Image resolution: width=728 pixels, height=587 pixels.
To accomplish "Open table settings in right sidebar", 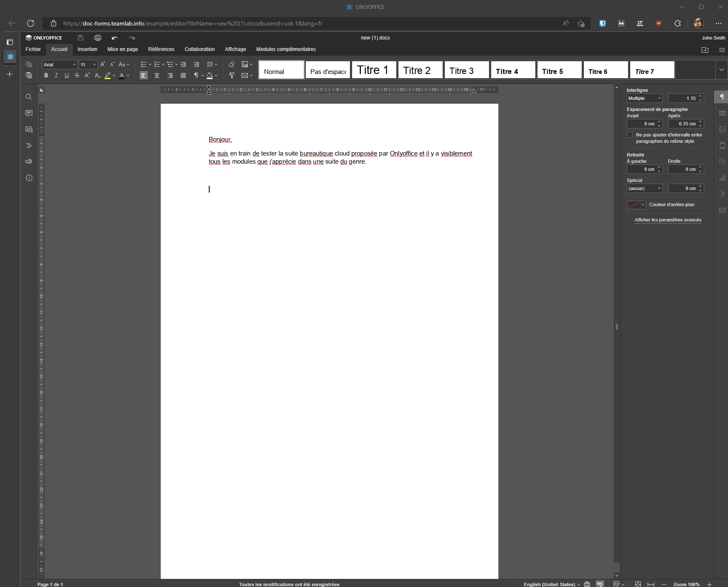I will [722, 113].
